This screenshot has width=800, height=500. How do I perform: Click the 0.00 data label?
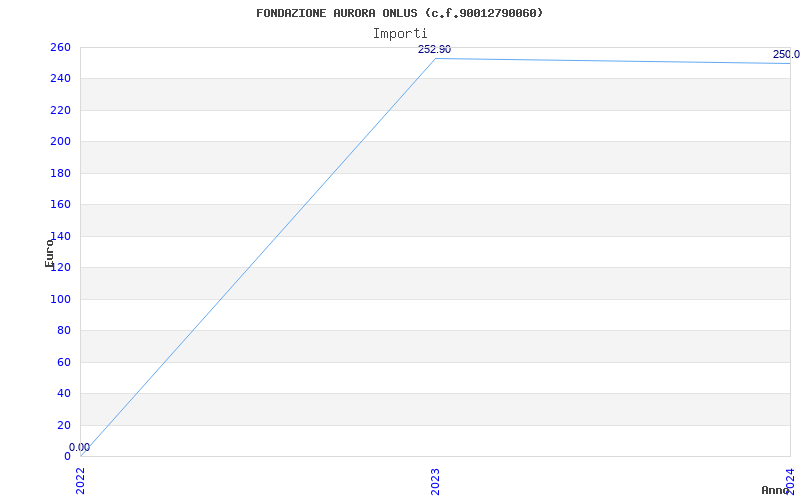coord(79,447)
